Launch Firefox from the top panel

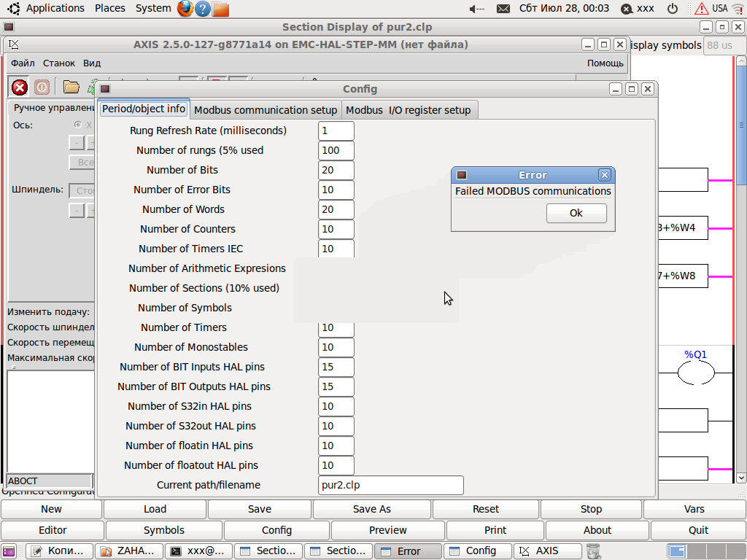click(x=185, y=9)
